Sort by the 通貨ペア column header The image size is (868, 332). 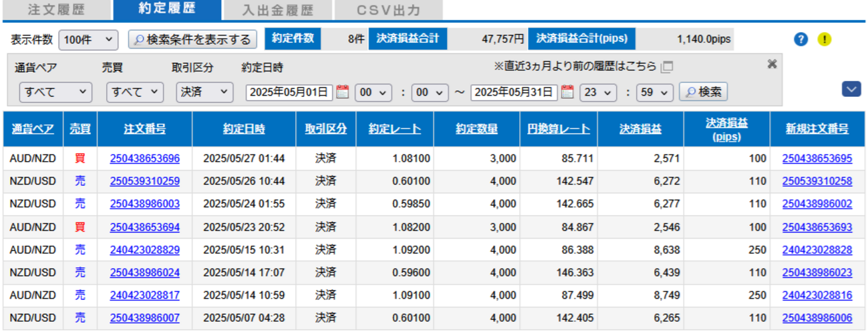tap(33, 130)
